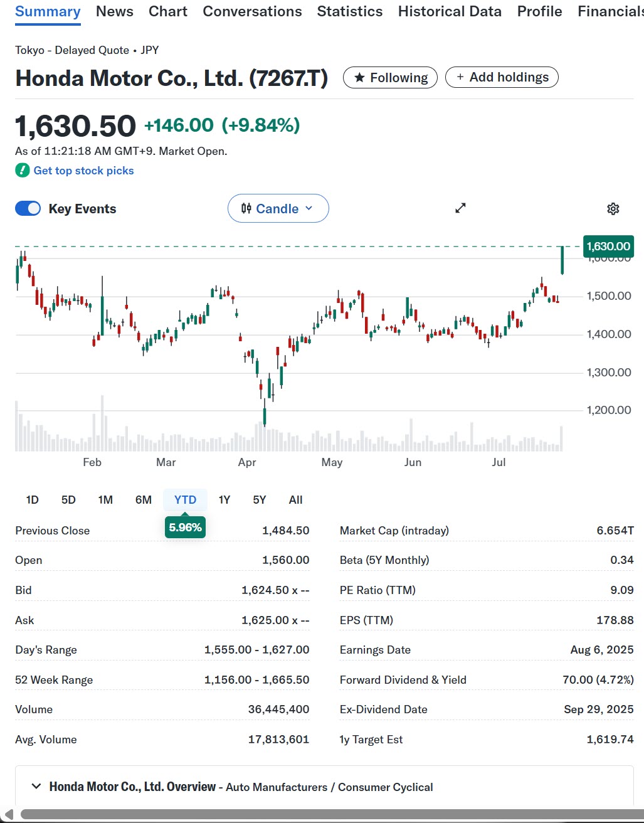The width and height of the screenshot is (644, 823).
Task: Select the 1D time range
Action: click(x=32, y=500)
